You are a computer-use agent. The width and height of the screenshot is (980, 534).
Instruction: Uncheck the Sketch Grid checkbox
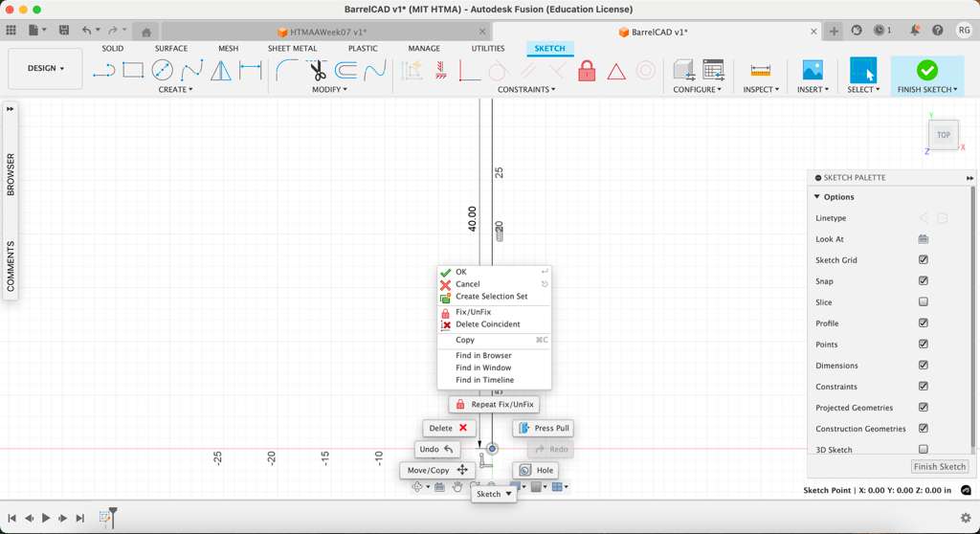(x=924, y=260)
